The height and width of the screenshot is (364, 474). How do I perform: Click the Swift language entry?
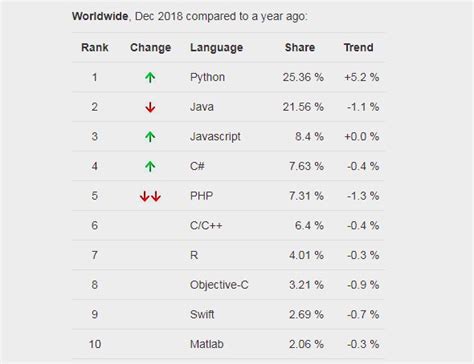pyautogui.click(x=202, y=314)
